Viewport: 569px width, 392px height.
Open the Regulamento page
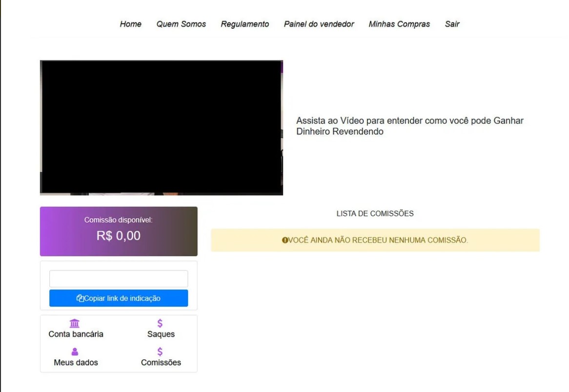(245, 23)
